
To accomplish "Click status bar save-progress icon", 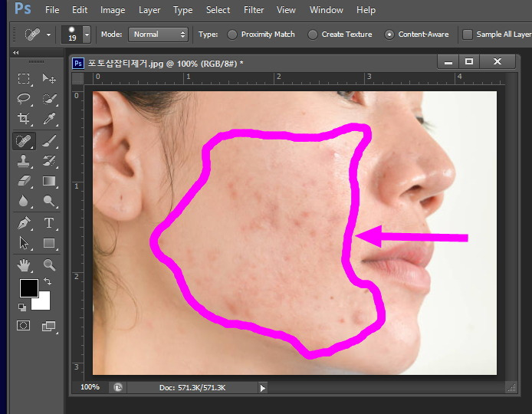I will [x=118, y=387].
